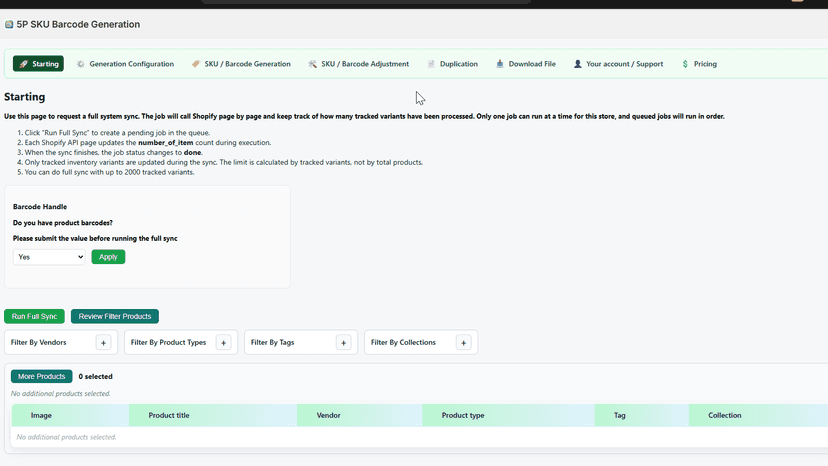Screen dimensions: 828x466
Task: Go to SKU / Barcode Adjustment tab
Action: [x=359, y=64]
